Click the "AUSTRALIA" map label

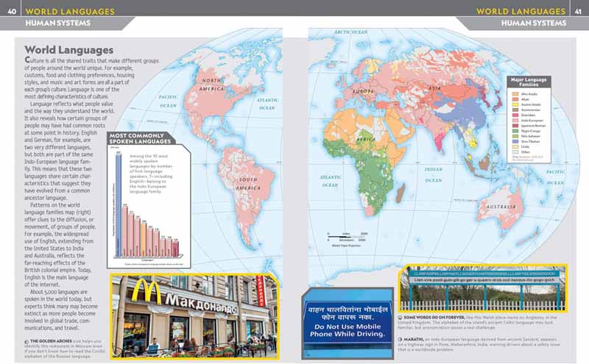pyautogui.click(x=501, y=207)
